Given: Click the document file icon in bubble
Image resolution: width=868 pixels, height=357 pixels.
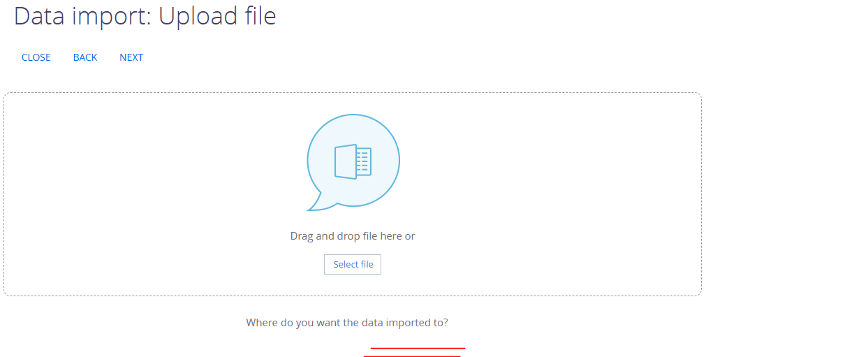Looking at the screenshot, I should click(x=353, y=161).
